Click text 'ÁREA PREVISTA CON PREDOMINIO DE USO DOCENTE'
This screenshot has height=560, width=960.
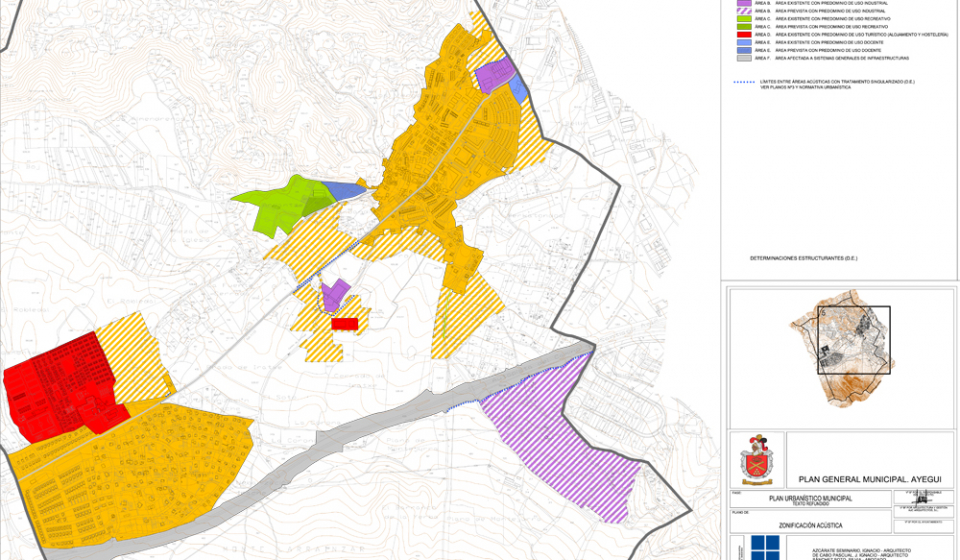[x=827, y=50]
